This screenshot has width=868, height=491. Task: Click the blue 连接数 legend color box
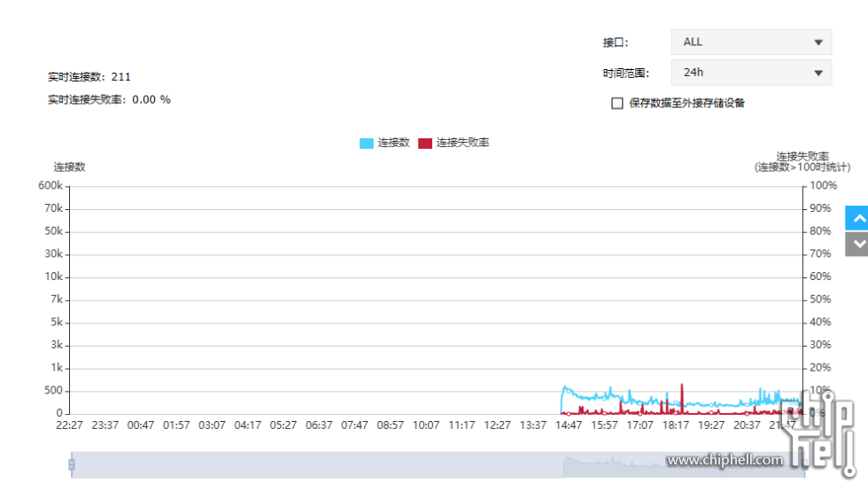coord(367,143)
